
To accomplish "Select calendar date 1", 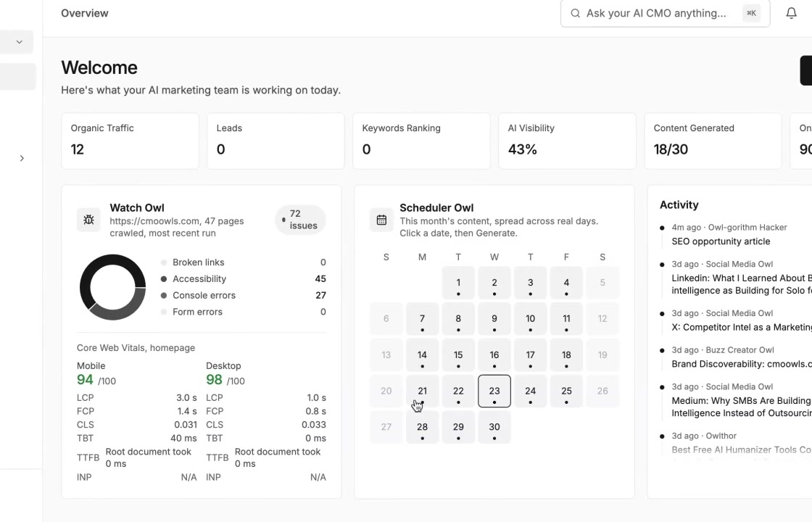I will tap(458, 283).
